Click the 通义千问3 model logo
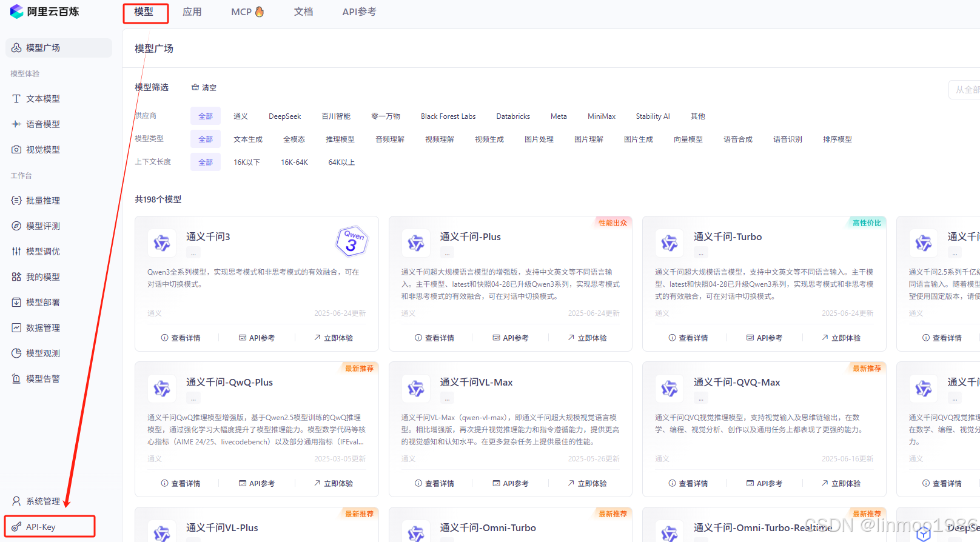980x542 pixels. point(162,243)
